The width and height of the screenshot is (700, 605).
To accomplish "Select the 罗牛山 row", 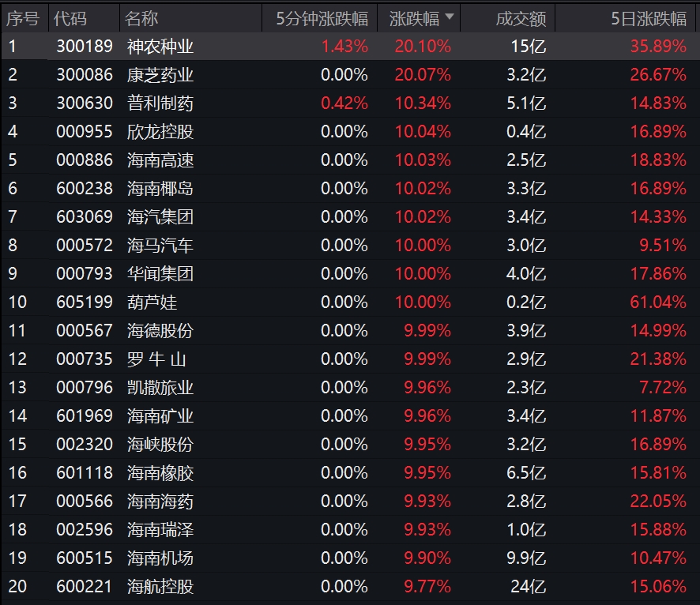I will 350,359.
